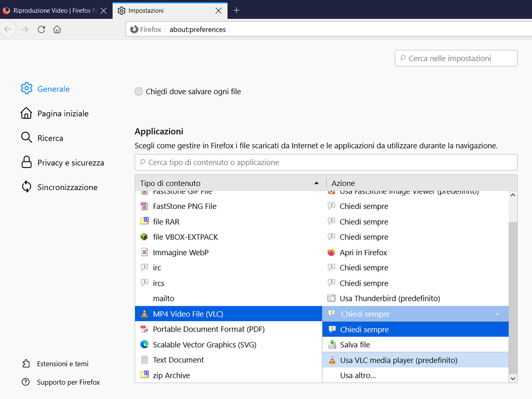The height and width of the screenshot is (399, 532).
Task: Open a new tab with plus button
Action: tap(237, 10)
